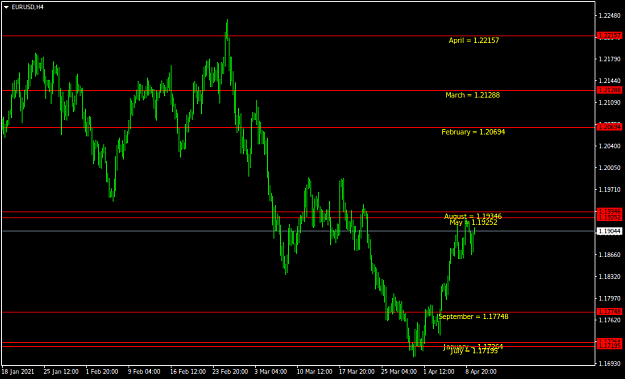The width and height of the screenshot is (625, 379).
Task: Click the 1.20050 value on price scale
Action: [x=609, y=168]
